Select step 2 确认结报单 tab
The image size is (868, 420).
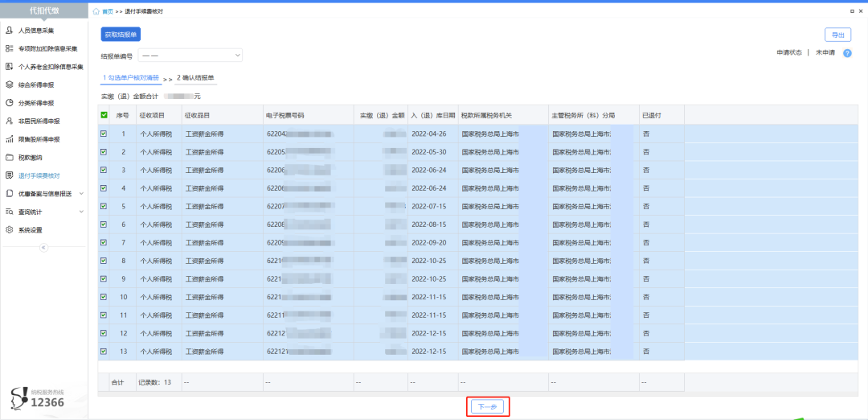click(x=195, y=78)
